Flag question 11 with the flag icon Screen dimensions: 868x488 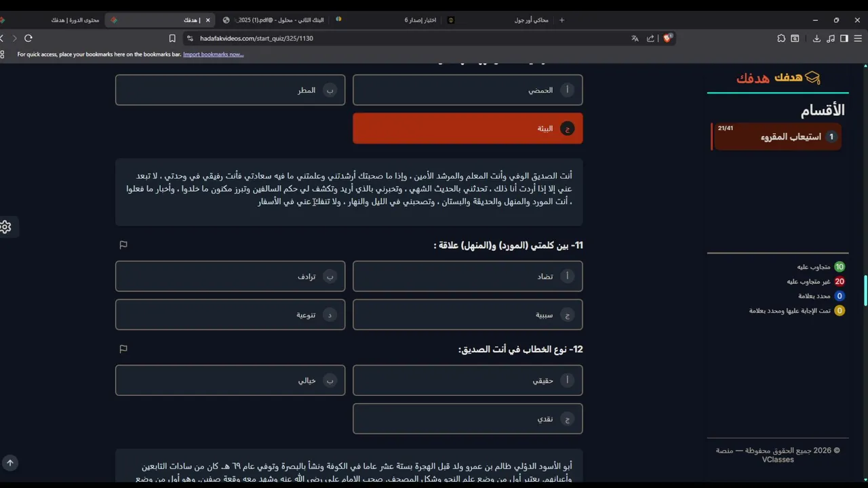(x=123, y=245)
